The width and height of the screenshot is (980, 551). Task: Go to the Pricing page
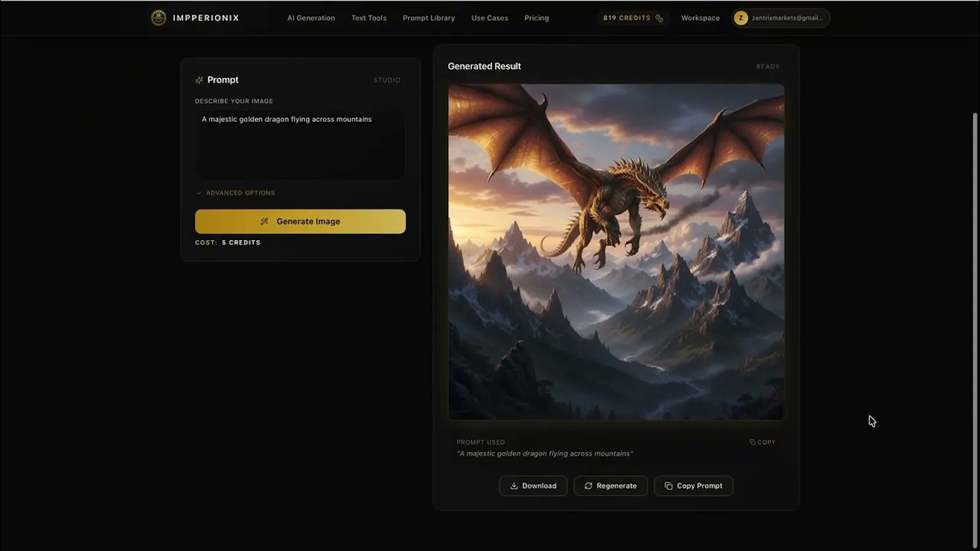[x=537, y=18]
